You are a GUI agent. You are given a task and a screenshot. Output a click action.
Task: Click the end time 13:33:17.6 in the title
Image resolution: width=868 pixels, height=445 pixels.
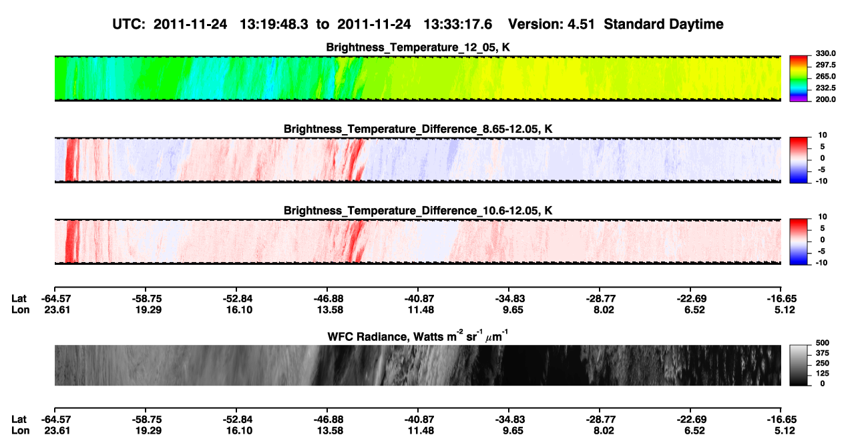[x=457, y=24]
